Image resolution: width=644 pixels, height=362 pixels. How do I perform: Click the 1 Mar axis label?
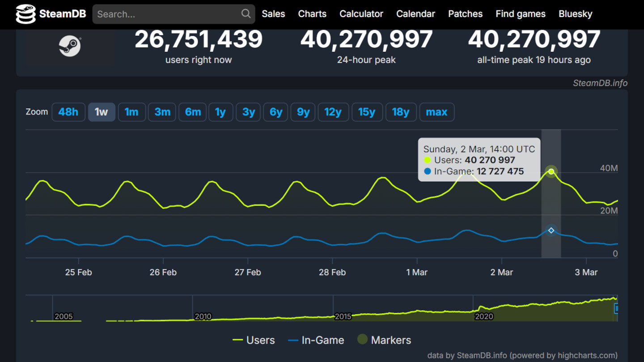(417, 272)
